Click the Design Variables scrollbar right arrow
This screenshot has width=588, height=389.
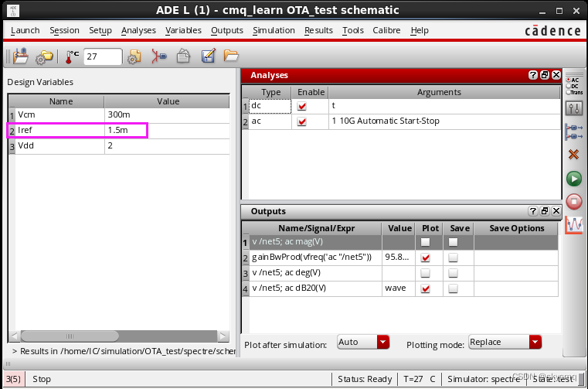click(x=223, y=336)
